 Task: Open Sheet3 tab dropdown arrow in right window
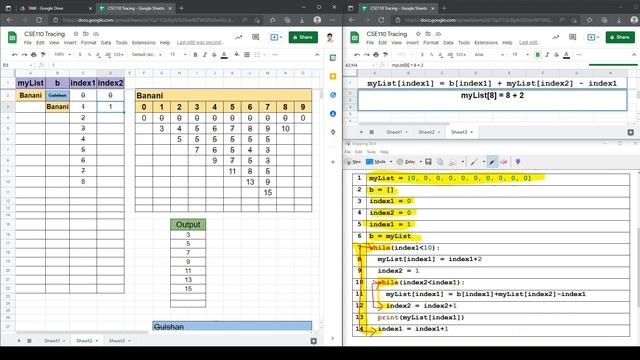click(472, 132)
